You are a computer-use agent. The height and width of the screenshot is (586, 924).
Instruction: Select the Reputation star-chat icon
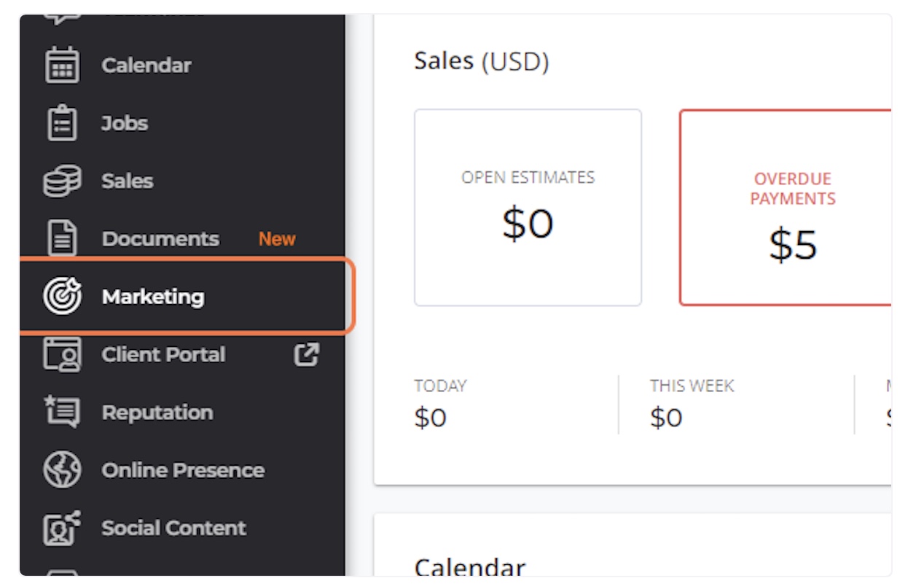[63, 413]
